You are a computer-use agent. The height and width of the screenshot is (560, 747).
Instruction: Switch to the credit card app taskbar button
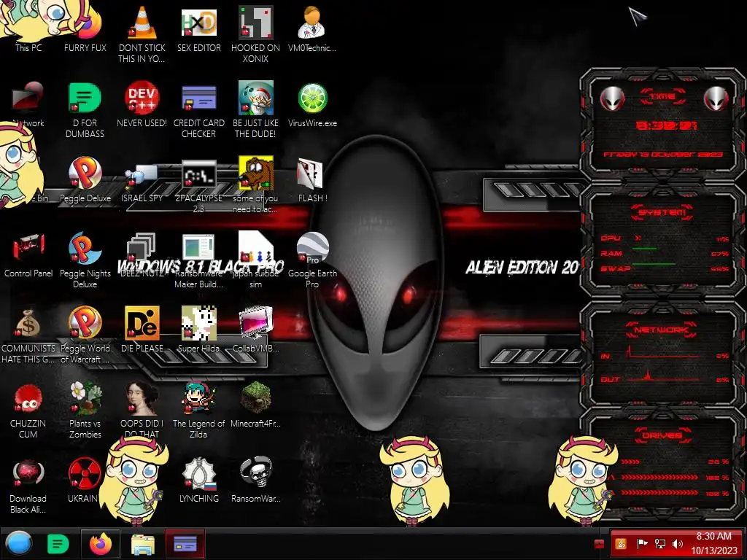click(185, 543)
